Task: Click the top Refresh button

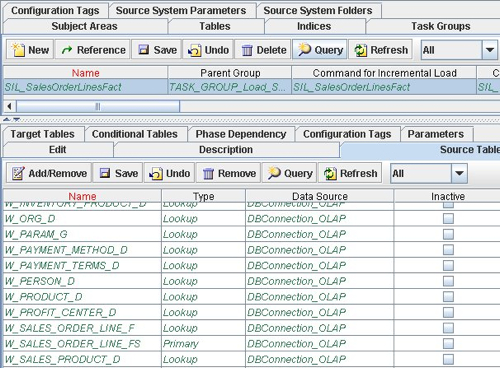Action: click(380, 50)
